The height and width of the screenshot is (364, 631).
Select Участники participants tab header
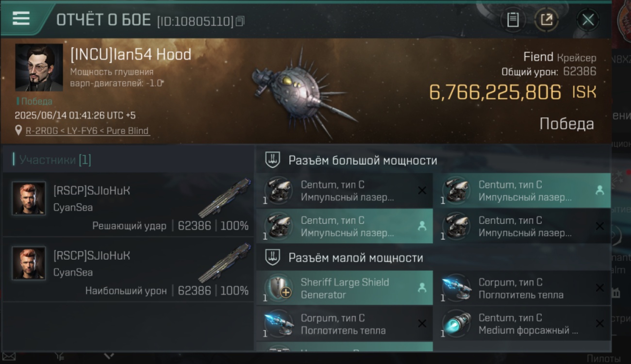click(x=55, y=160)
